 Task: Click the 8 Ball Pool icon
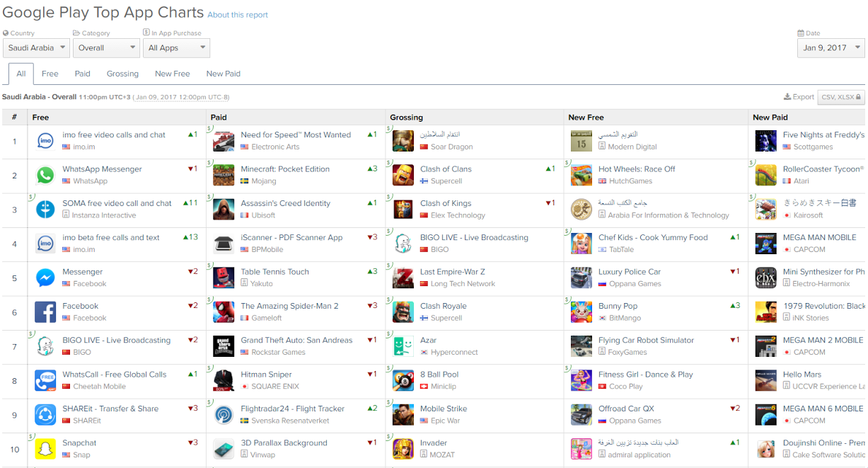pos(403,380)
